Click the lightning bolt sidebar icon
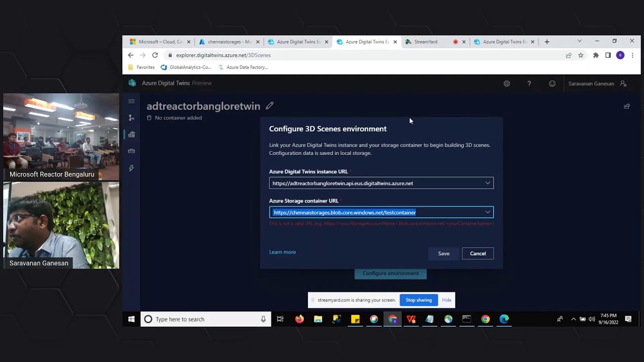Viewport: 644px width, 362px height. click(131, 168)
